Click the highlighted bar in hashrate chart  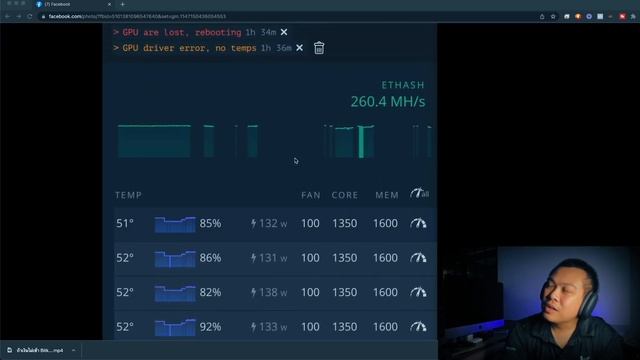361,142
